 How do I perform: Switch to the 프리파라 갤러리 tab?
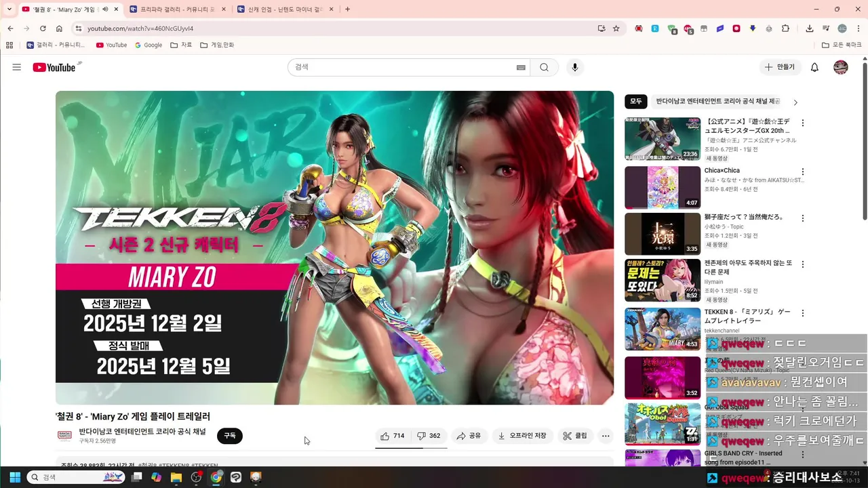click(x=177, y=9)
